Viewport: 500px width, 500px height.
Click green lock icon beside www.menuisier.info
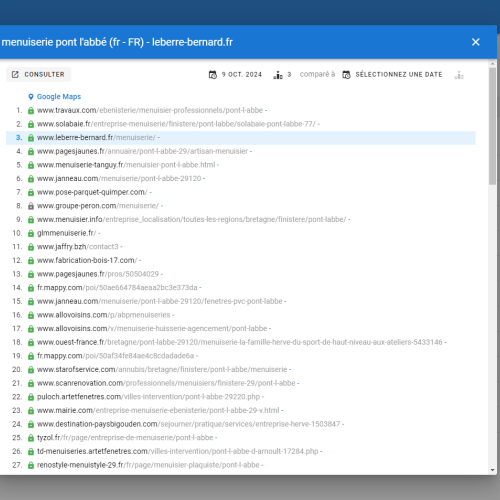pyautogui.click(x=31, y=220)
